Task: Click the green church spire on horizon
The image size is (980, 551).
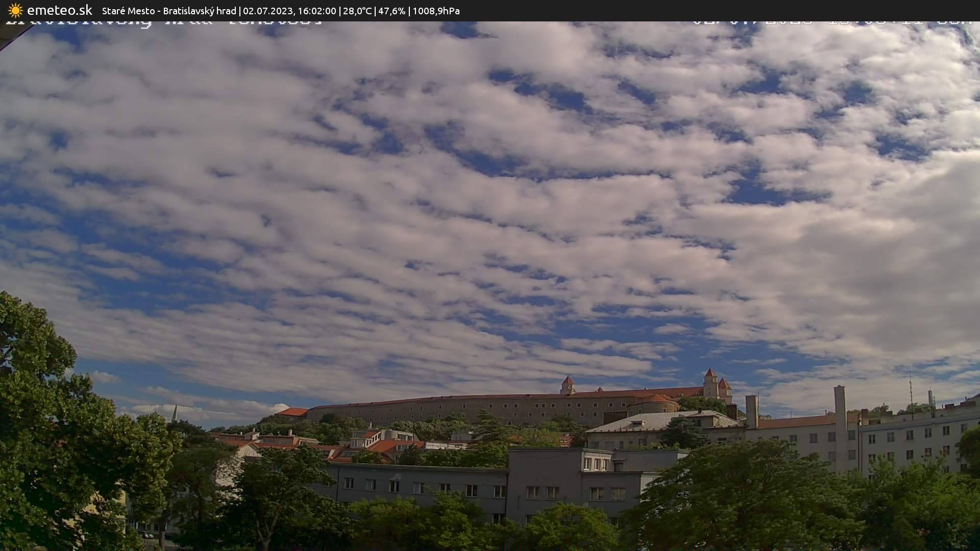Action: click(175, 414)
